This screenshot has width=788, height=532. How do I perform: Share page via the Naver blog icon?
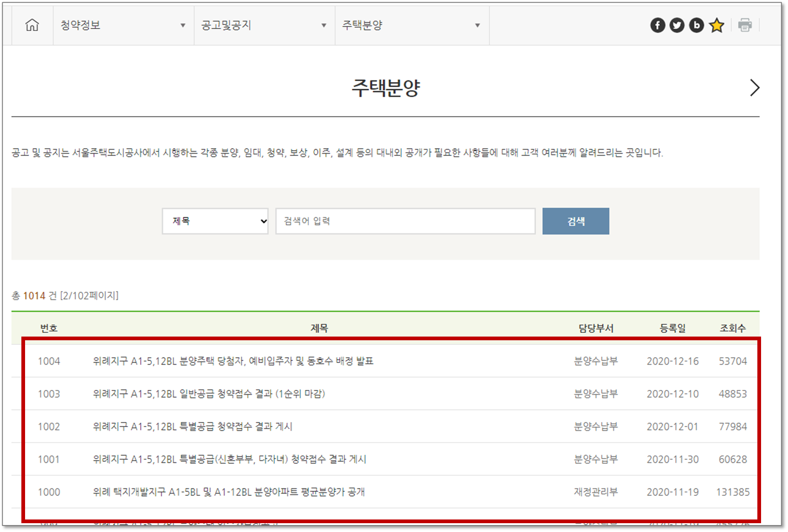tap(696, 25)
